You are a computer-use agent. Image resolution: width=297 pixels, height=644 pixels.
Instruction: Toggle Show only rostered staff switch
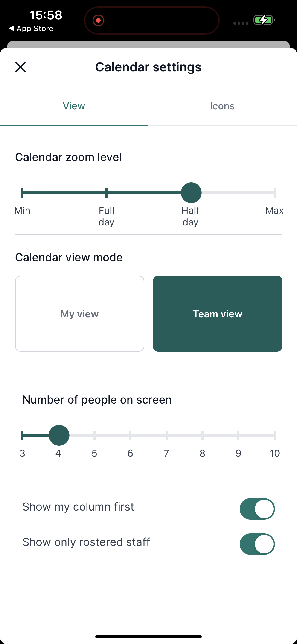[257, 544]
